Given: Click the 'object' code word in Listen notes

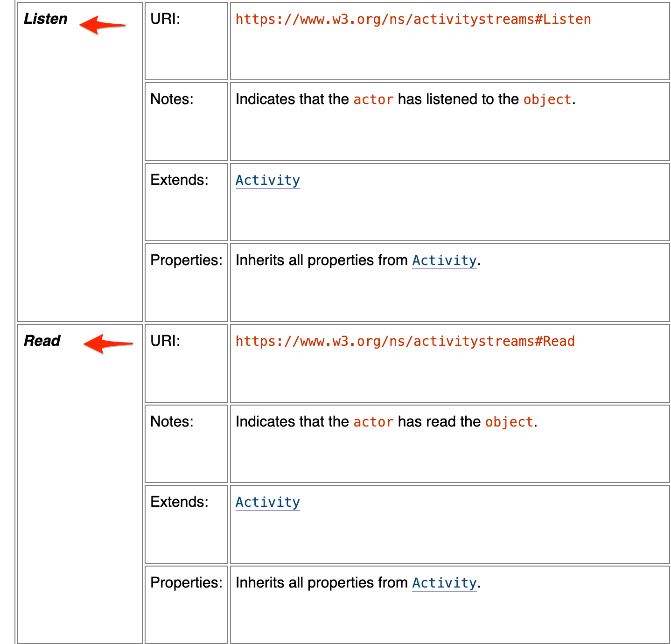Looking at the screenshot, I should coord(547,99).
